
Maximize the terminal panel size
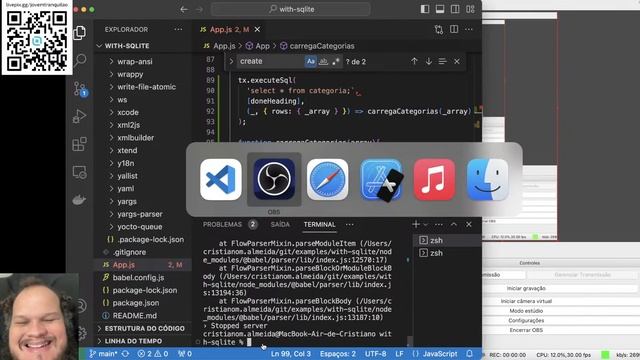click(454, 224)
